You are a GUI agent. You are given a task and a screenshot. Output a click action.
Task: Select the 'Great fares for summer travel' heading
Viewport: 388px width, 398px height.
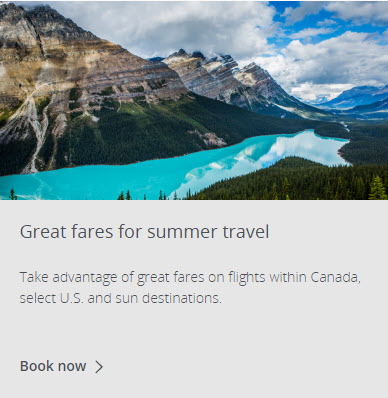click(x=144, y=232)
